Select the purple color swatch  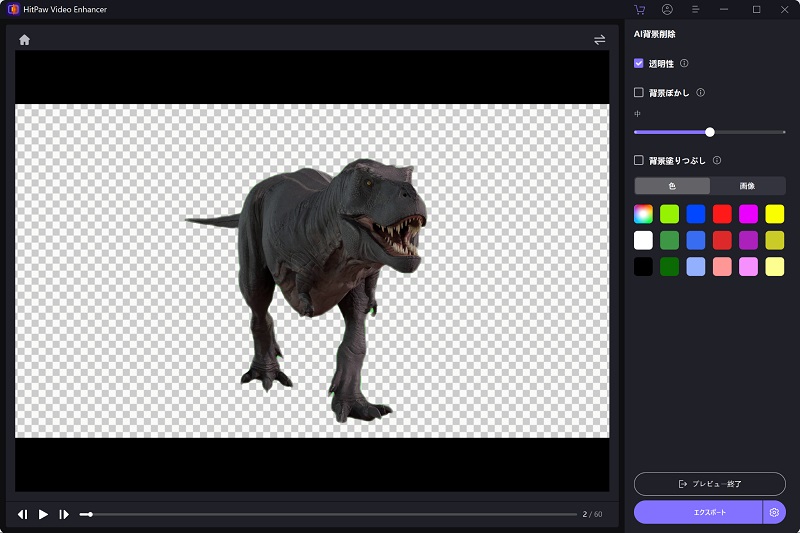(748, 240)
